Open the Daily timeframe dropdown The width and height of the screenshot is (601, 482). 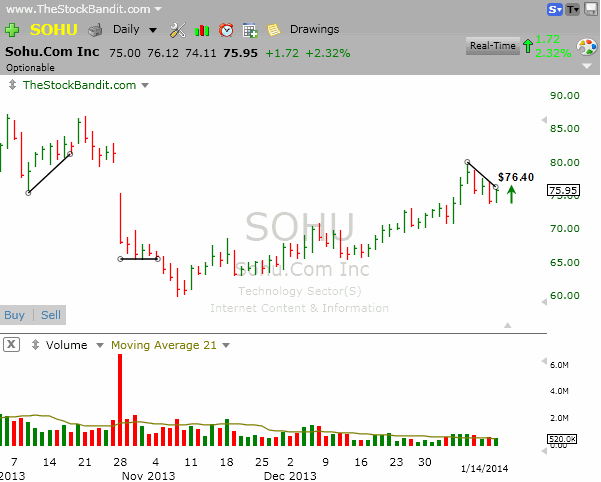click(x=133, y=30)
